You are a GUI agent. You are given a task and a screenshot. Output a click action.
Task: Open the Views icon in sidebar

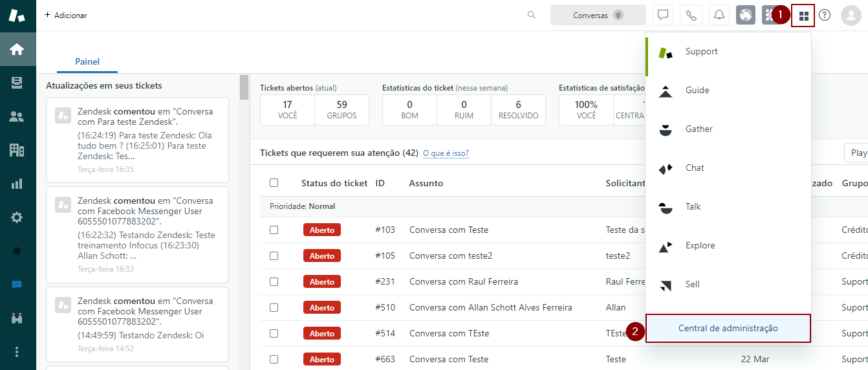pyautogui.click(x=17, y=83)
